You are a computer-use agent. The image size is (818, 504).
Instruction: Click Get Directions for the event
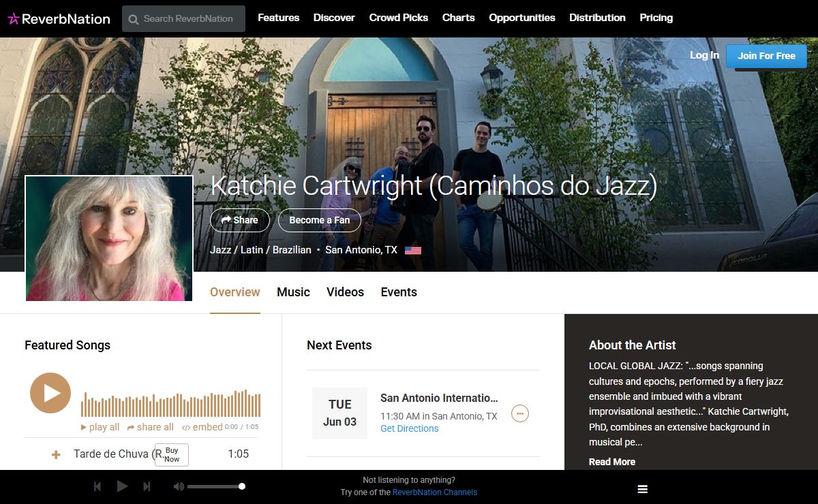click(x=409, y=428)
